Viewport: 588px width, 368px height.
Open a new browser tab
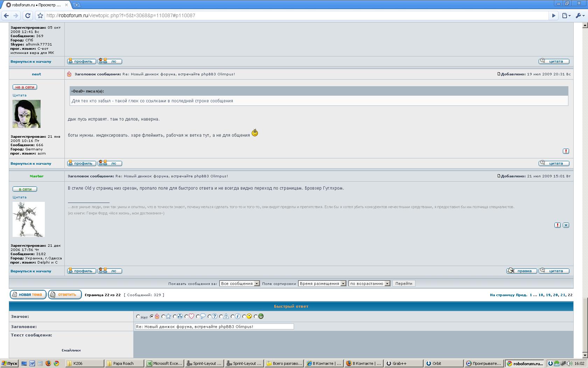point(76,5)
